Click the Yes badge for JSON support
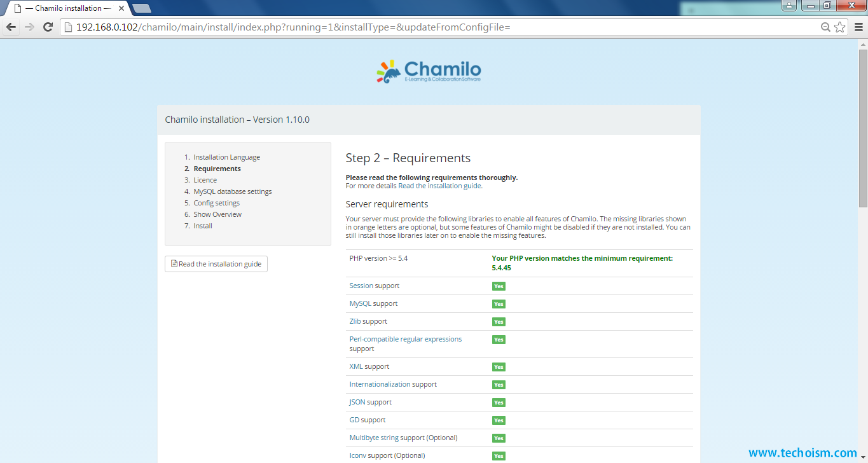Screen dimensions: 868x463 499,403
